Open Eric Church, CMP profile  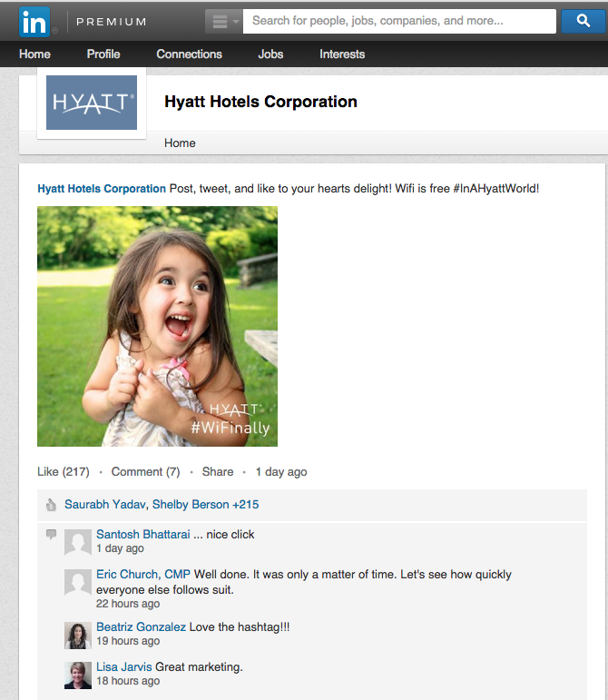143,574
